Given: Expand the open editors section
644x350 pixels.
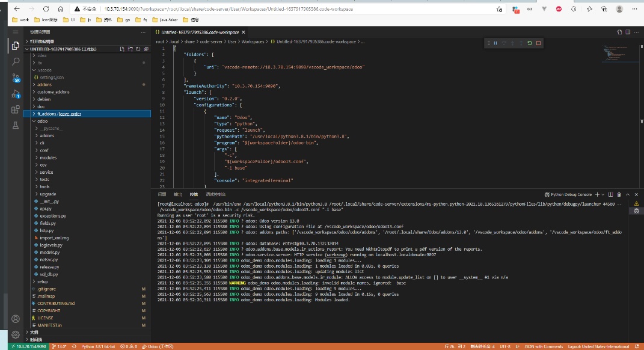Looking at the screenshot, I should click(x=88, y=41).
